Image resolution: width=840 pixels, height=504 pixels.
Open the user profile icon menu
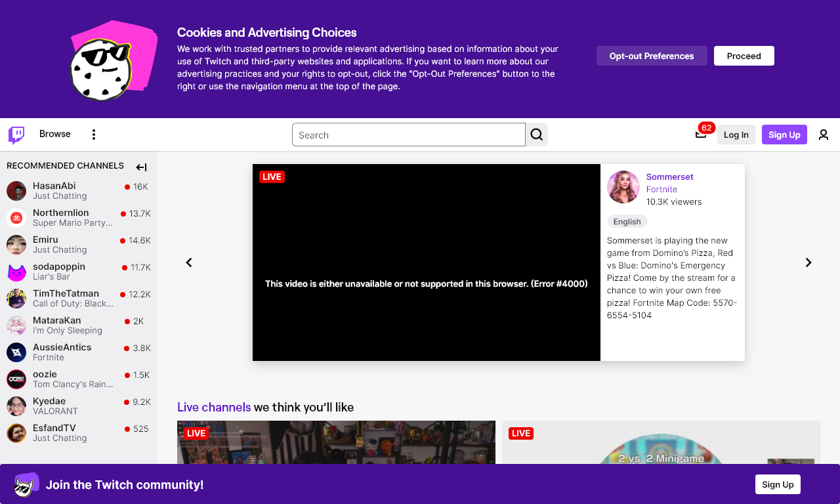[x=823, y=135]
